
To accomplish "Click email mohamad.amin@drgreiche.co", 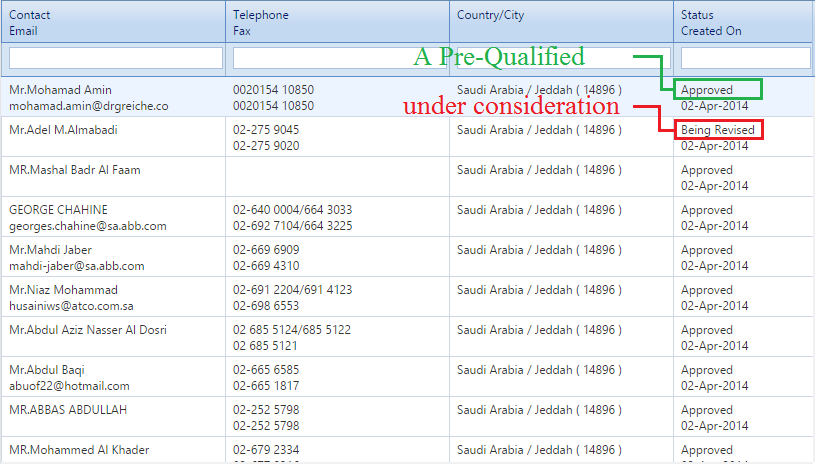I will 89,106.
